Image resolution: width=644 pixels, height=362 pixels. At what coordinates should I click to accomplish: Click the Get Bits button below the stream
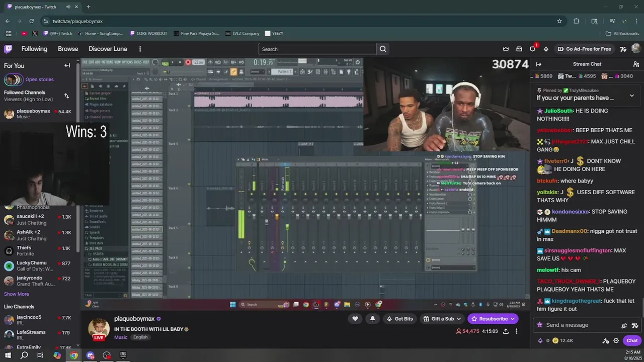coord(400,318)
